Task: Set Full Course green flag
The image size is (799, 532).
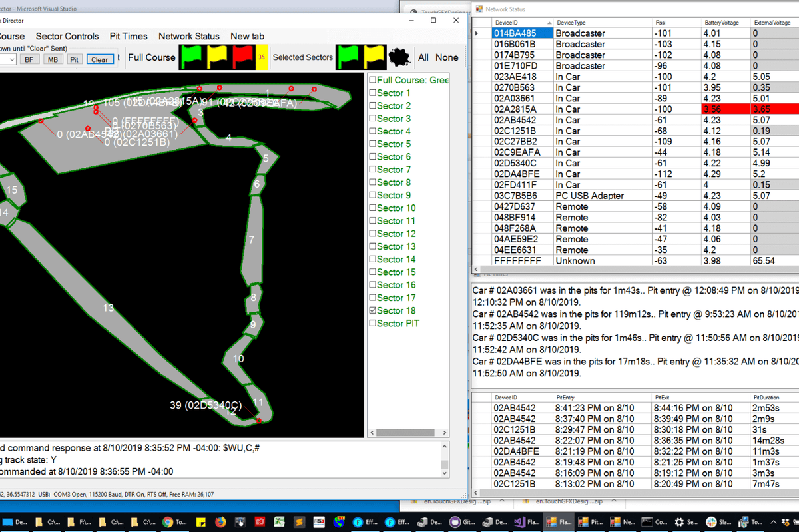Action: coord(193,57)
